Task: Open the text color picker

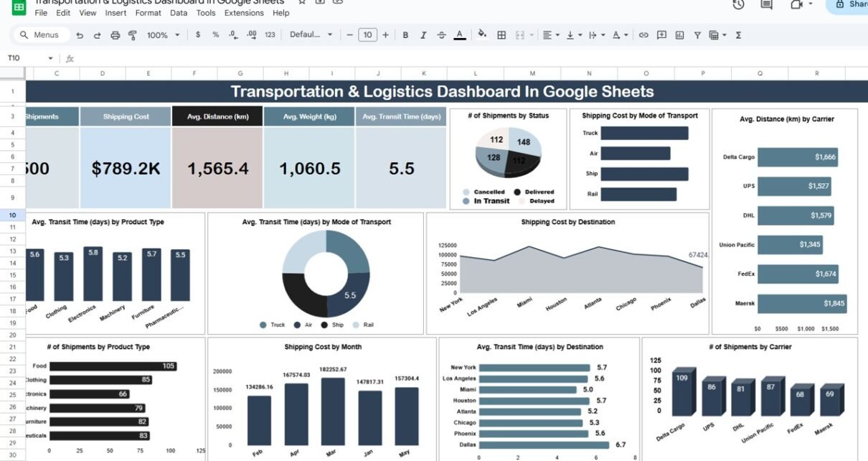Action: pyautogui.click(x=460, y=34)
